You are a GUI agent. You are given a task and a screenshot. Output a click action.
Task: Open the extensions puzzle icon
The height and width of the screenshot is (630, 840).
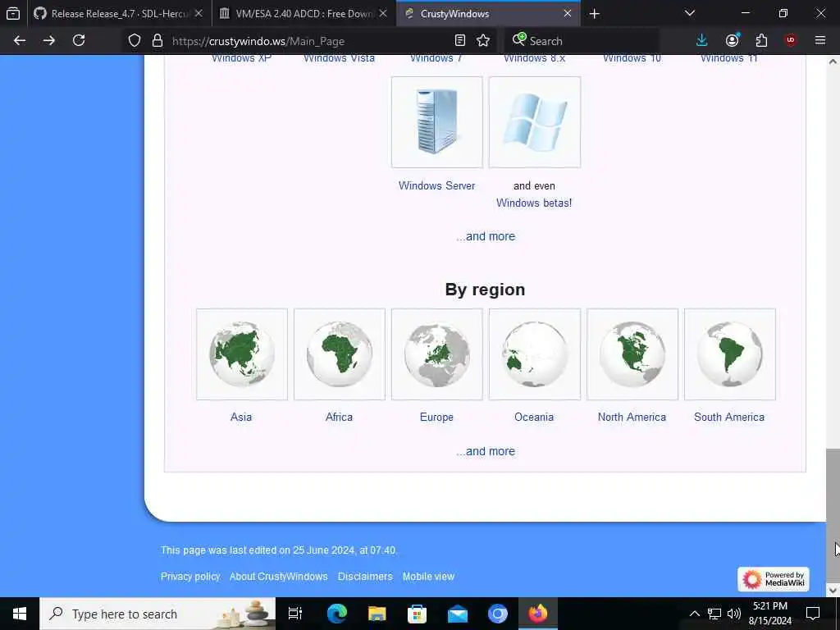[x=761, y=41]
